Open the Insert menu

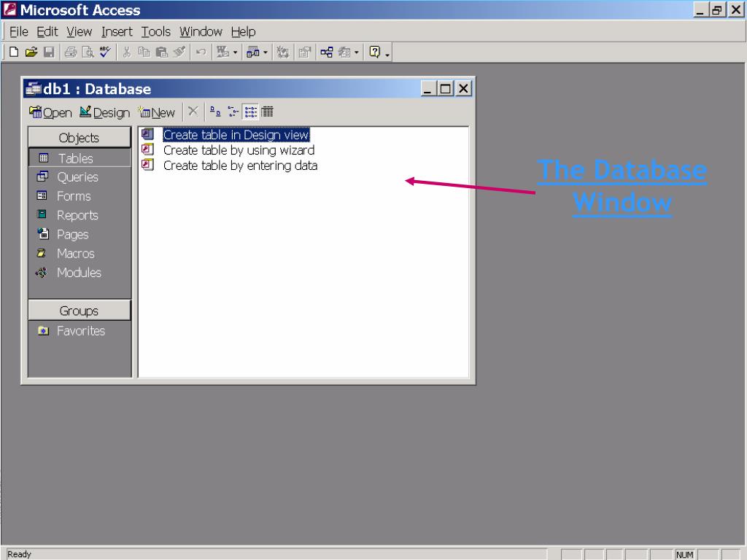pos(117,31)
